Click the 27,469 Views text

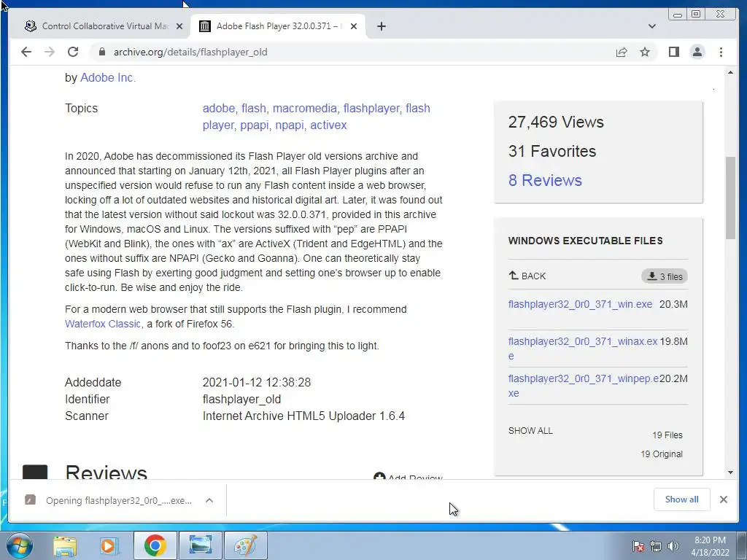555,122
